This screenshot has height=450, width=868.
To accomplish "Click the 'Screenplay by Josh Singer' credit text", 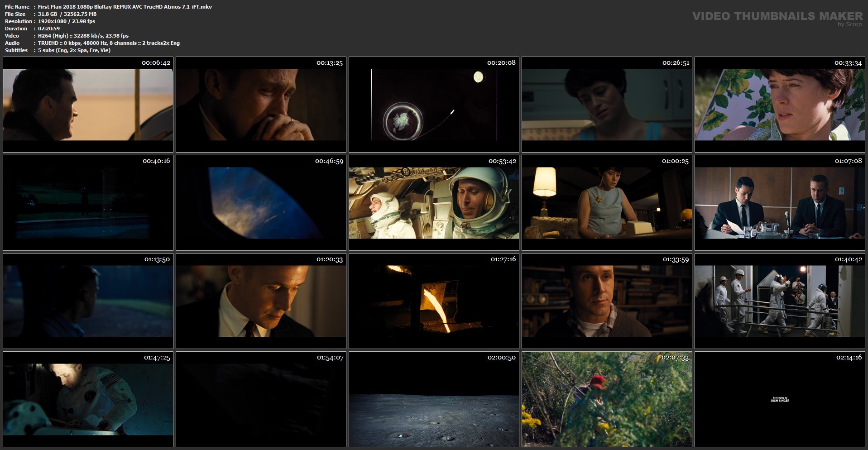I will (780, 400).
